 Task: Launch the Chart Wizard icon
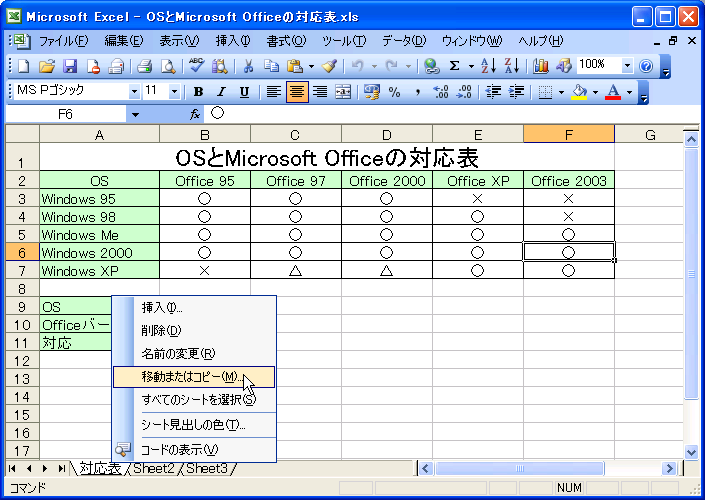(541, 66)
